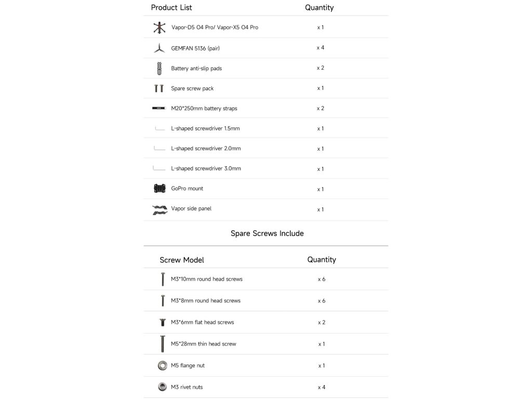532x399 pixels.
Task: Click the L-shaped screwdriver 2.0mm label
Action: click(x=206, y=149)
